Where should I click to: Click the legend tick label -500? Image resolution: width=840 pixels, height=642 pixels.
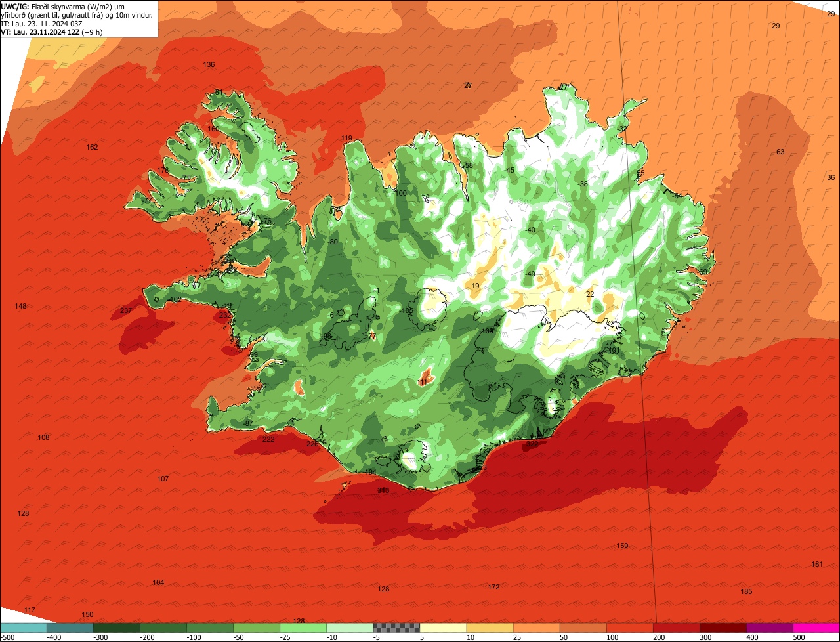(7, 637)
